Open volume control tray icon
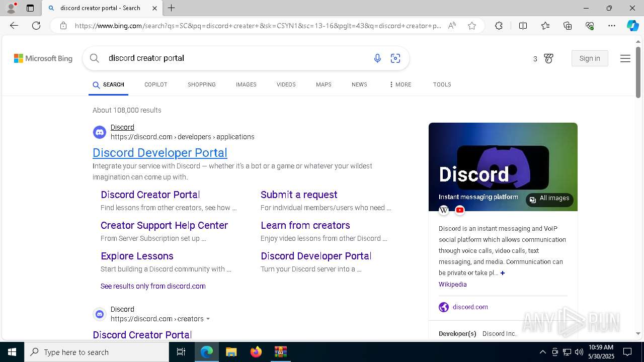The image size is (644, 362). pos(579,352)
